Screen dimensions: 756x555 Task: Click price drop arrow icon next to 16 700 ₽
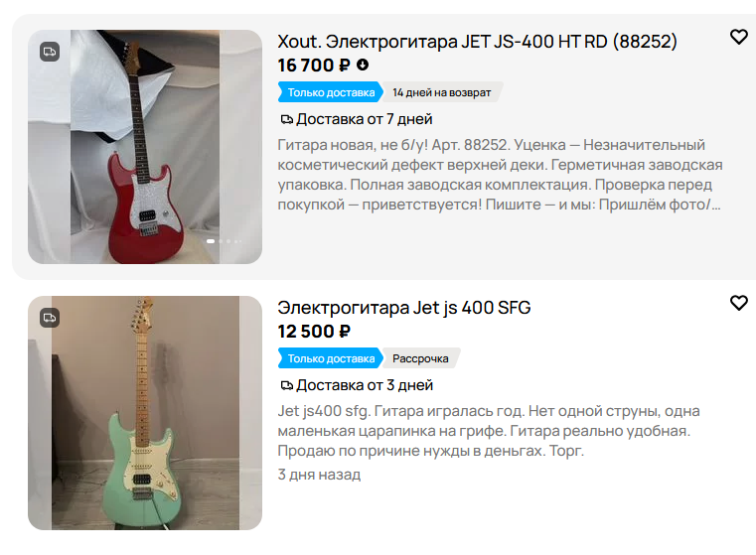[363, 65]
